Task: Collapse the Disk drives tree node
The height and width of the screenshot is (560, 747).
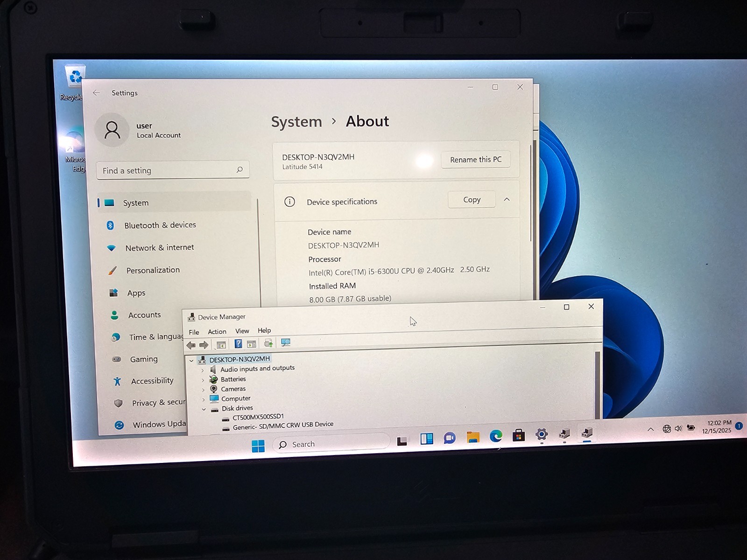Action: [204, 410]
